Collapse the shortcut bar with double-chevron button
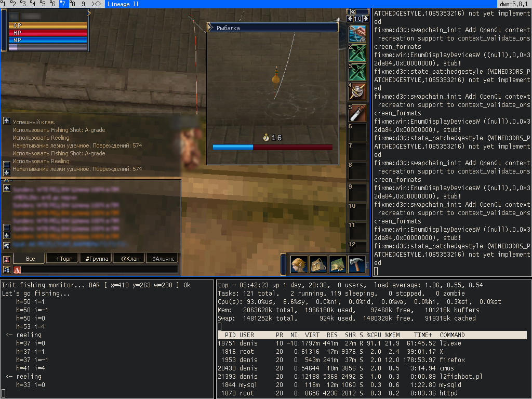This screenshot has height=399, width=532. [x=353, y=11]
